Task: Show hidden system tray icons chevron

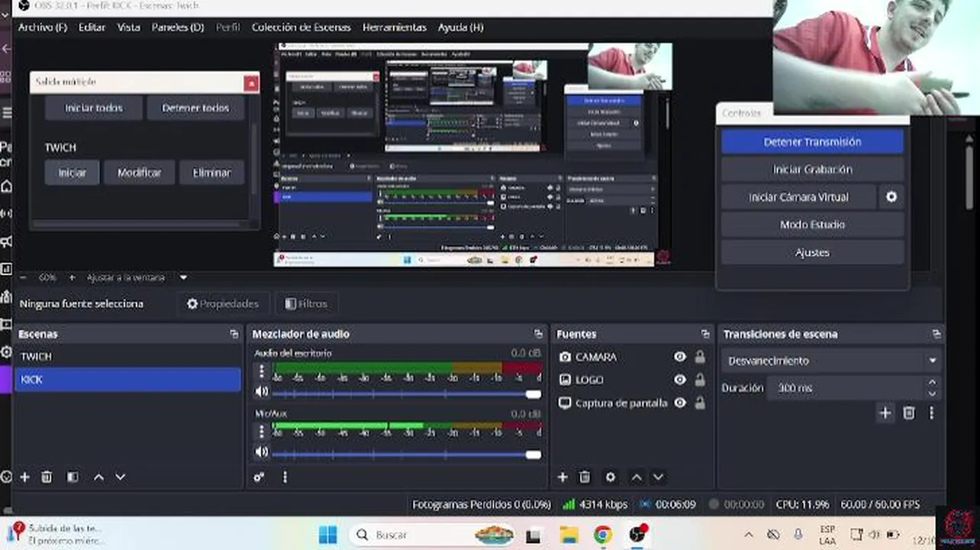Action: (x=749, y=535)
